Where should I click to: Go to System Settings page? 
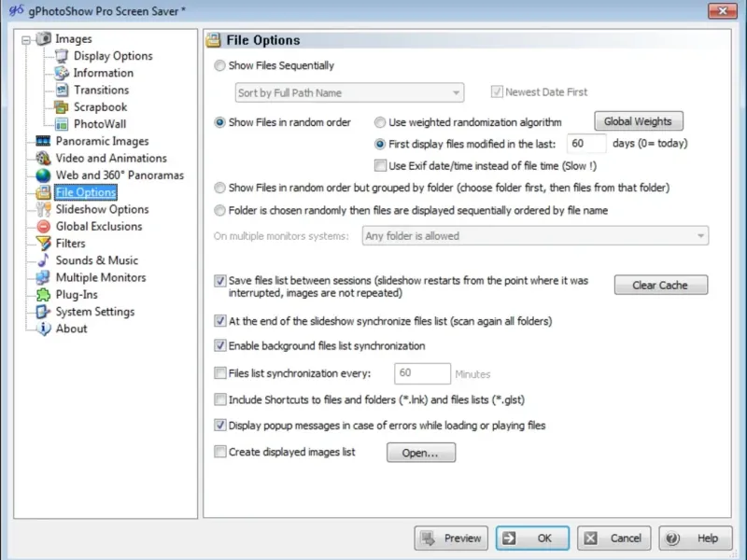pos(95,312)
